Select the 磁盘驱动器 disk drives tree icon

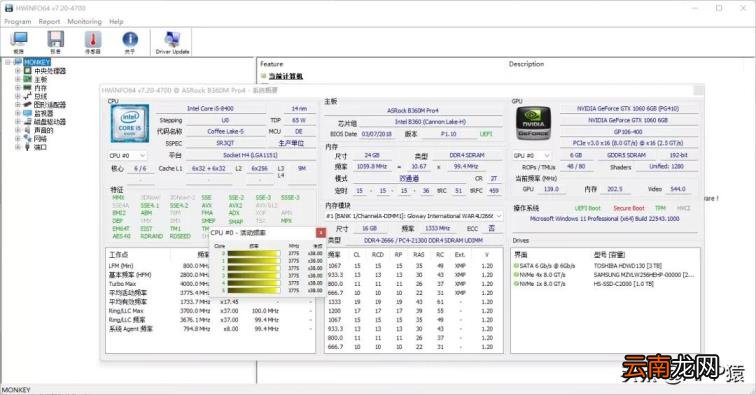(28, 122)
